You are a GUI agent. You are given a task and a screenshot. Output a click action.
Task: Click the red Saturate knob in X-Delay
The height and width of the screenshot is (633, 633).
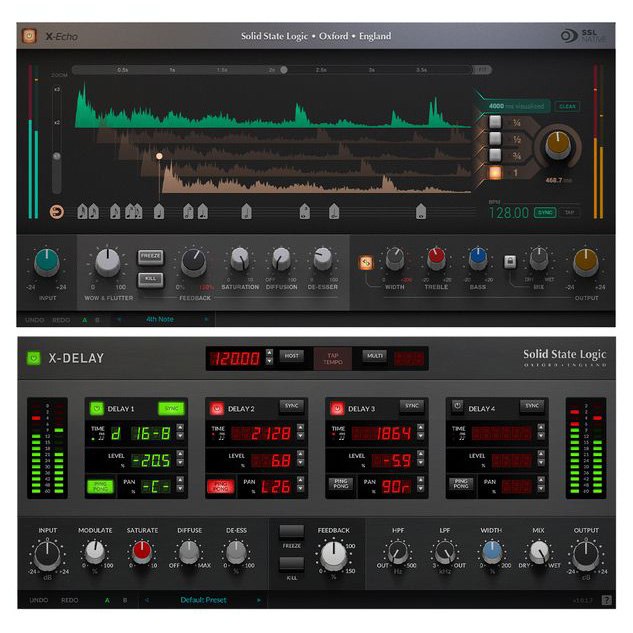(x=142, y=552)
